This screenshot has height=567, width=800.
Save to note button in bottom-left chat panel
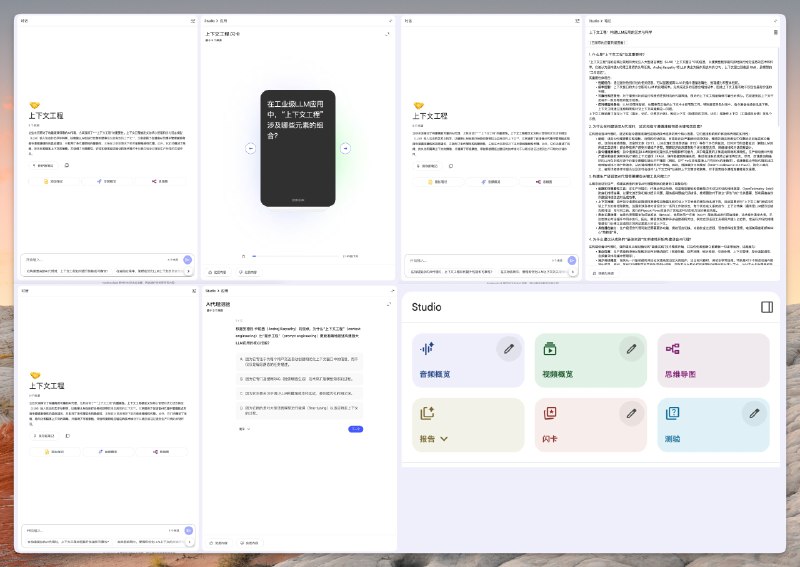coord(44,436)
